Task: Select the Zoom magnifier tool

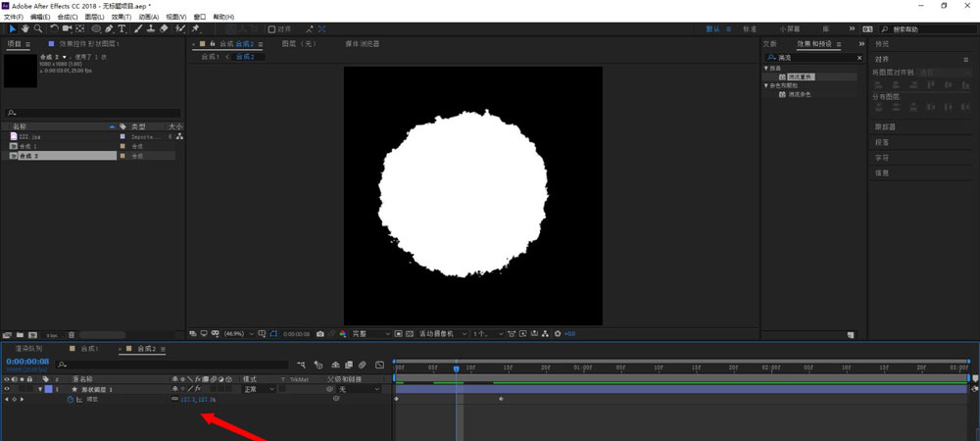Action: pyautogui.click(x=38, y=29)
